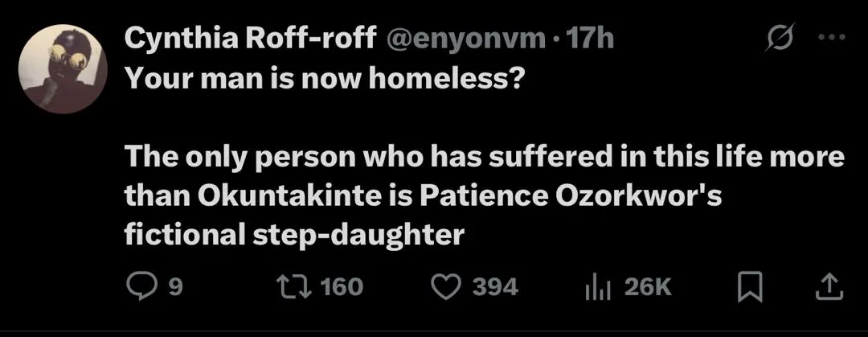This screenshot has width=868, height=337.
Task: Open the @enyonvm handle link
Action: click(467, 39)
